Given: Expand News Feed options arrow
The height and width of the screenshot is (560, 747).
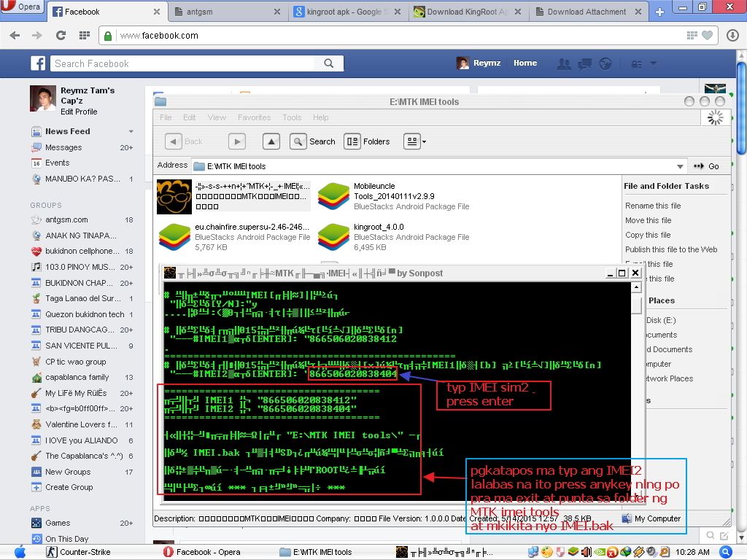Looking at the screenshot, I should [131, 131].
